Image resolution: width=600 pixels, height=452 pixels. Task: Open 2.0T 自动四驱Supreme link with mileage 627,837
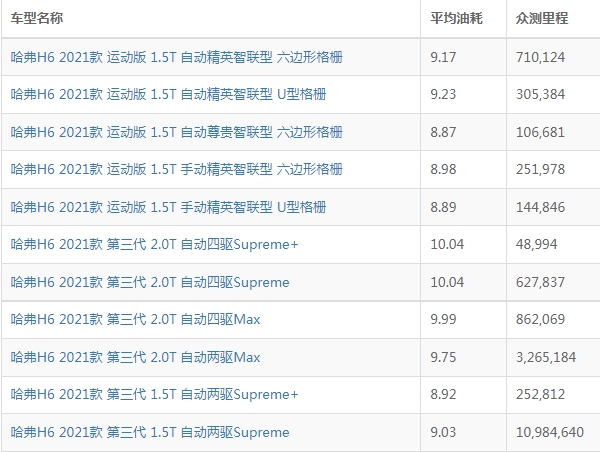pyautogui.click(x=150, y=282)
